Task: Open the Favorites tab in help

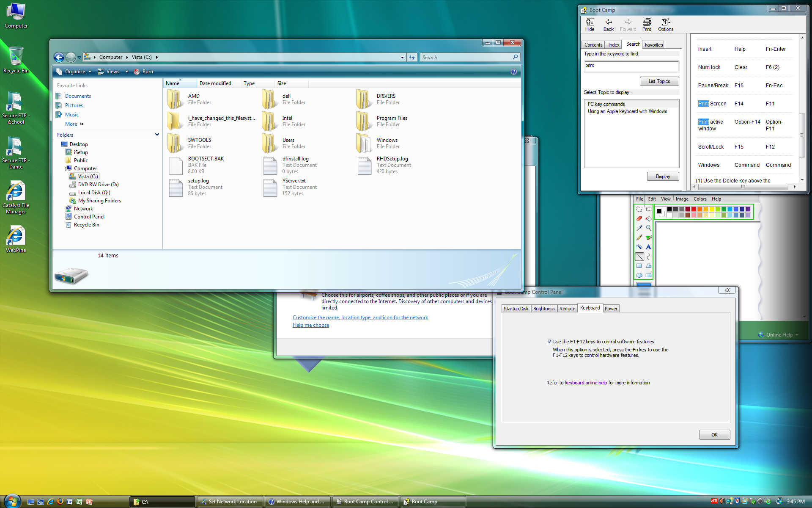Action: [653, 45]
